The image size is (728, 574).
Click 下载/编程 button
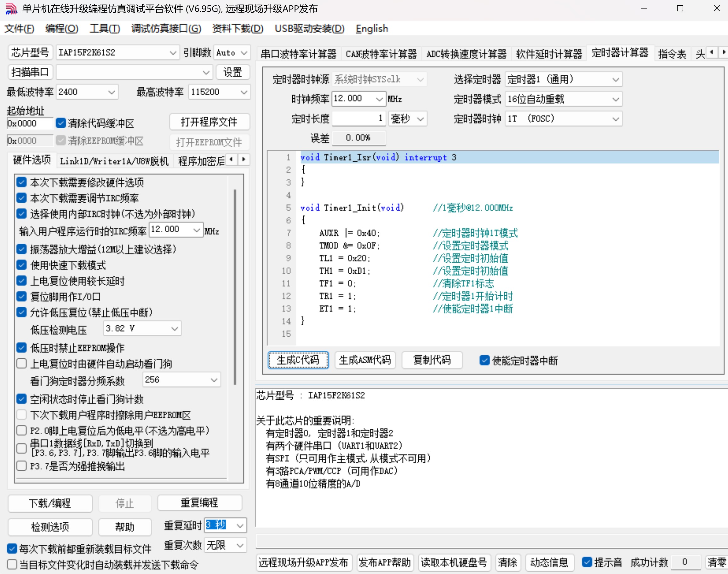(50, 503)
